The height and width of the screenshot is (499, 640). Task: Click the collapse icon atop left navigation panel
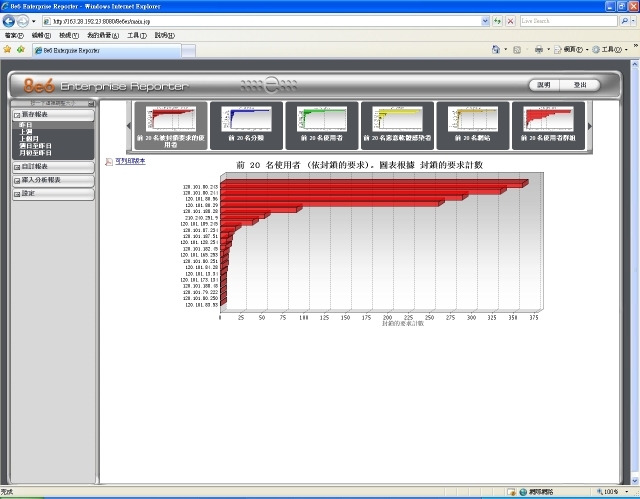click(x=91, y=104)
